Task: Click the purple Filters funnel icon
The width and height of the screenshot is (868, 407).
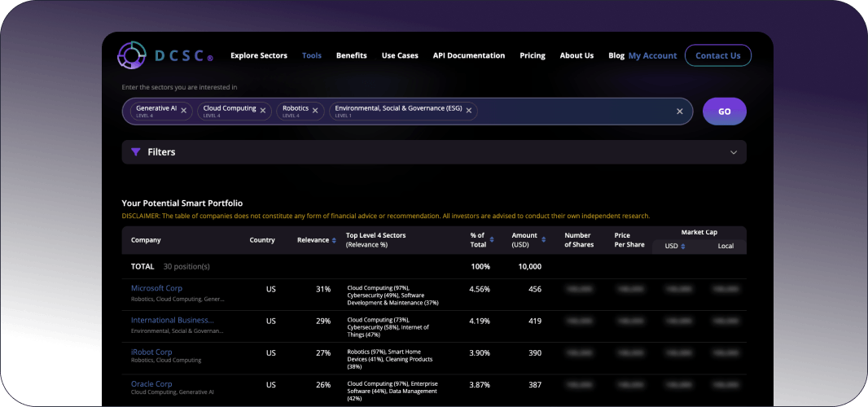Action: [136, 151]
